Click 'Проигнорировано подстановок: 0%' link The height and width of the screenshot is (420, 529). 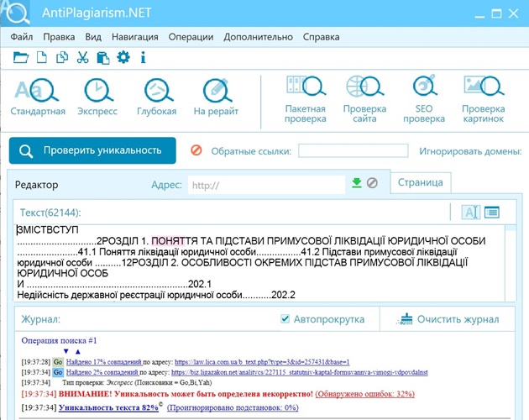(233, 407)
